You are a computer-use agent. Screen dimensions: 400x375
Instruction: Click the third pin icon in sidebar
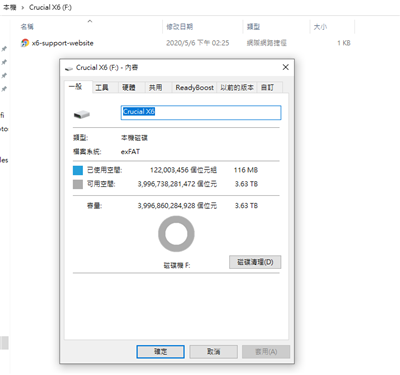point(4,76)
